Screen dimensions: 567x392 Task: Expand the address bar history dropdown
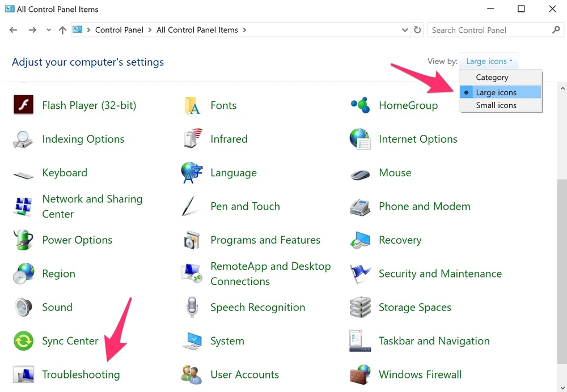(405, 30)
